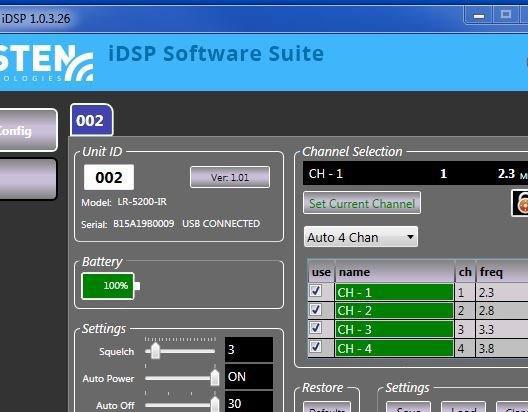528x412 pixels.
Task: Click the name column header
Action: (394, 271)
